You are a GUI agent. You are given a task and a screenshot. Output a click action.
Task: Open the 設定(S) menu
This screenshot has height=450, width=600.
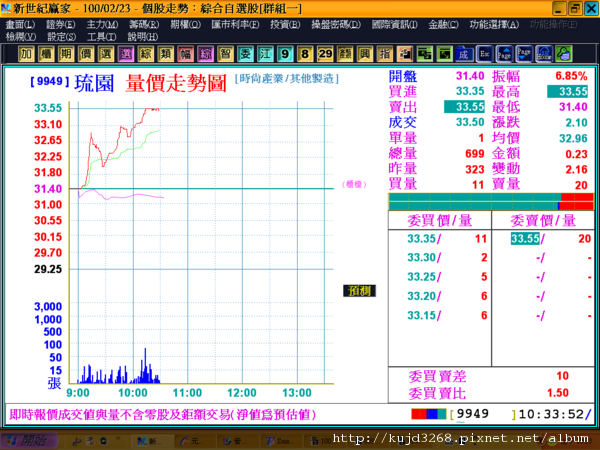(62, 37)
